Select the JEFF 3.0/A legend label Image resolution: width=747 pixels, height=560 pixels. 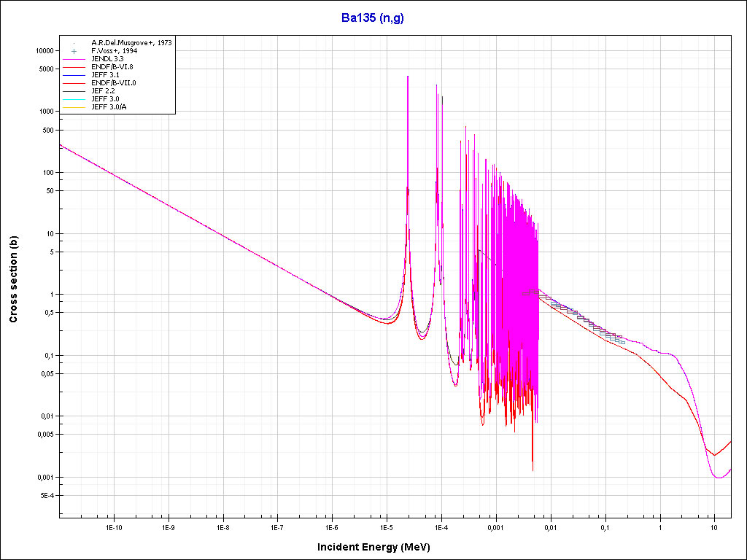(x=108, y=107)
